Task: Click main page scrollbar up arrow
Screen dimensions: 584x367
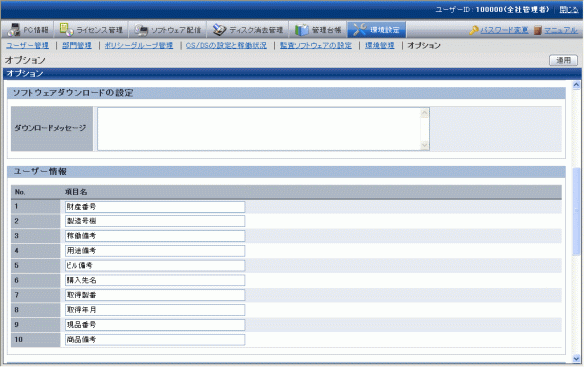Action: (x=576, y=85)
